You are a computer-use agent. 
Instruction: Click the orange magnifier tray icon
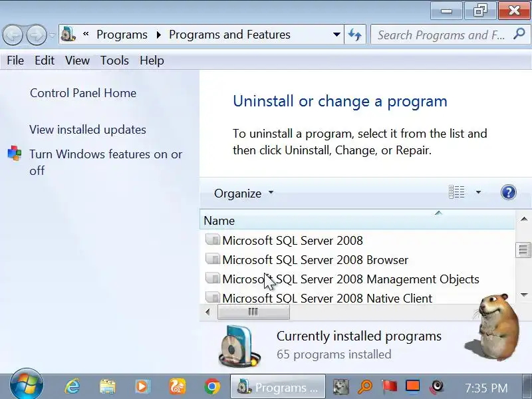tap(365, 387)
